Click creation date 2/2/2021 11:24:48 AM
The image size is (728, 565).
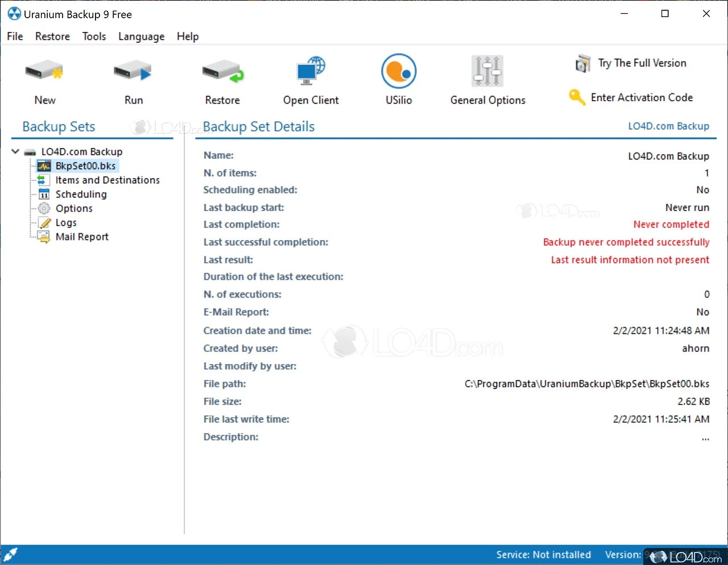[x=661, y=331]
